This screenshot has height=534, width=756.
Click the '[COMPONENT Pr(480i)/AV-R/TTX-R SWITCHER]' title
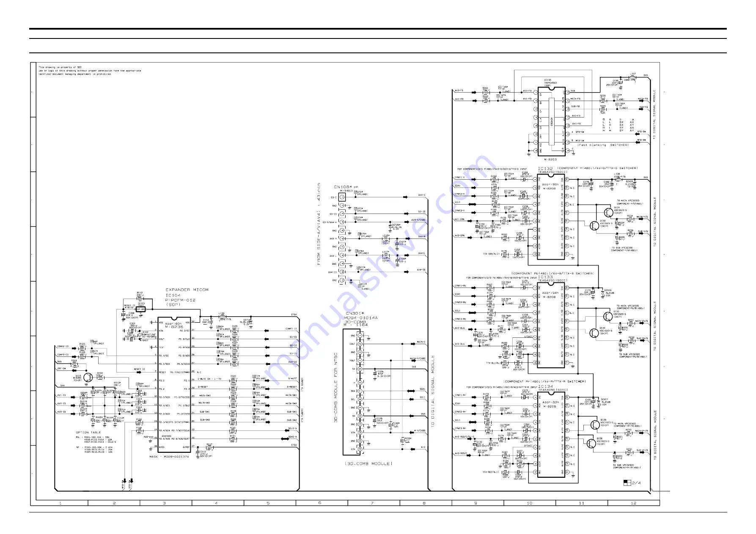(x=545, y=381)
